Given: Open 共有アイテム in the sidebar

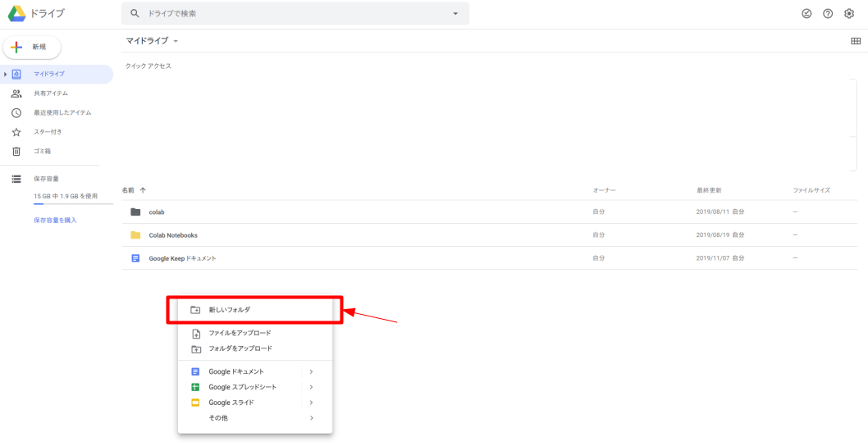Looking at the screenshot, I should point(51,93).
